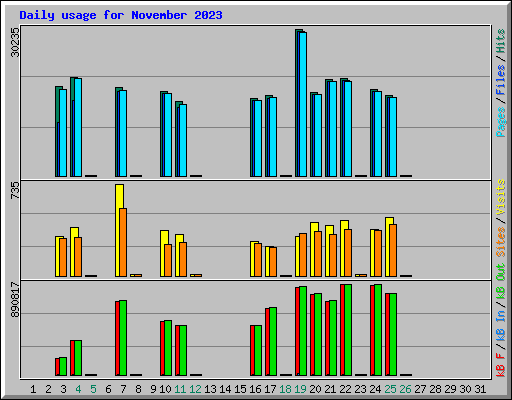The image size is (512, 400).
Task: Click the Files legend label
Action: coord(501,80)
